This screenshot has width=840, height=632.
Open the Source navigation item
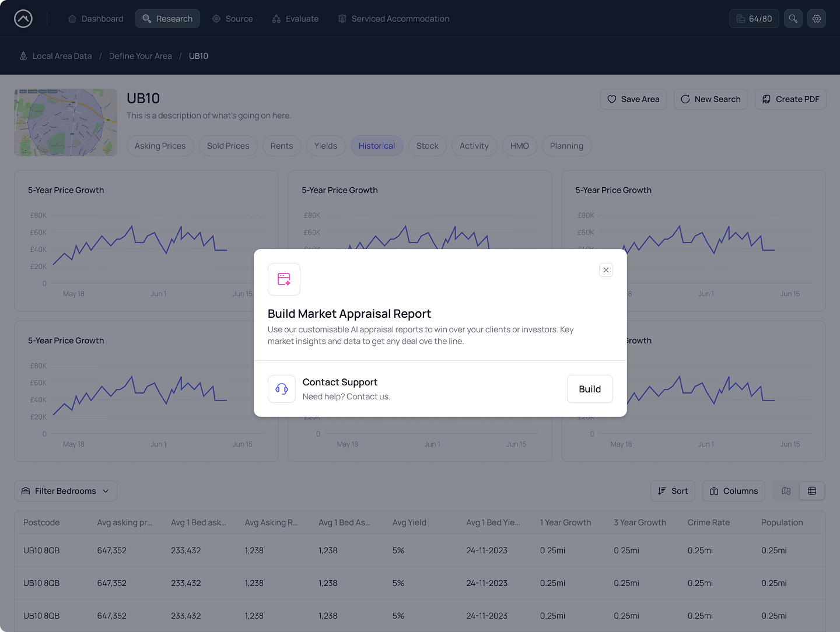click(x=232, y=19)
